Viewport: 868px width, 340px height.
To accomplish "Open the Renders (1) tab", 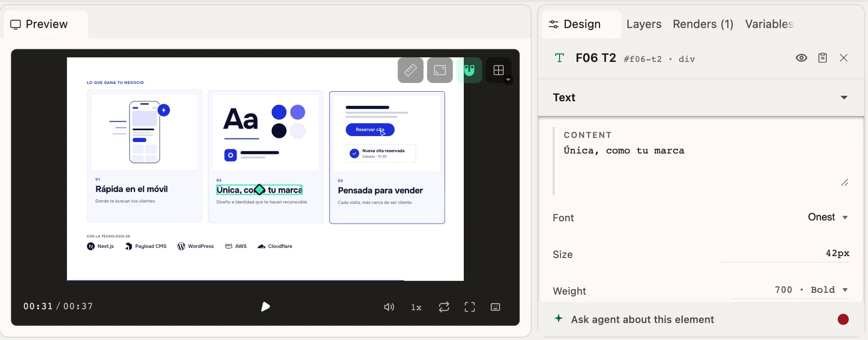I will 703,24.
